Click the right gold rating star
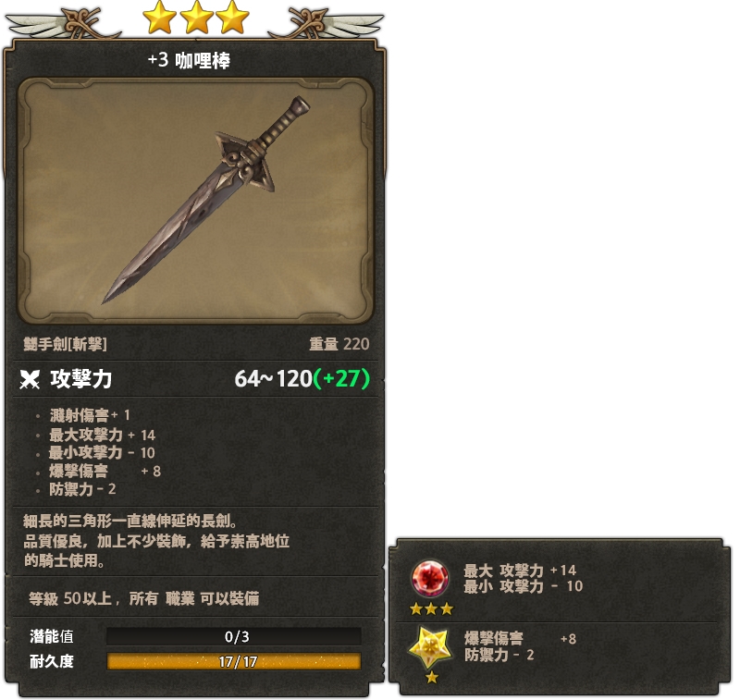Screen dimensions: 740x700 click(233, 18)
